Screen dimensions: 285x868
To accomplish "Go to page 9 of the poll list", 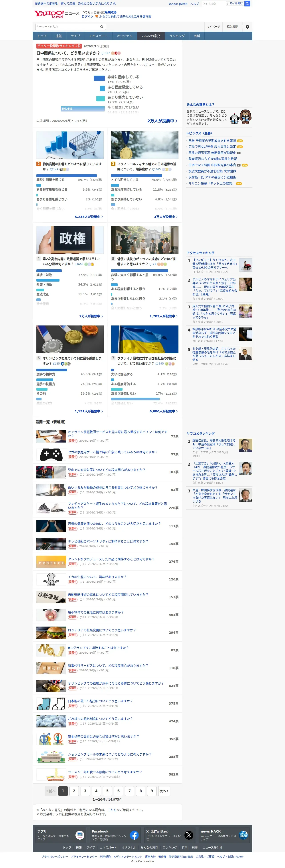I will (152, 791).
